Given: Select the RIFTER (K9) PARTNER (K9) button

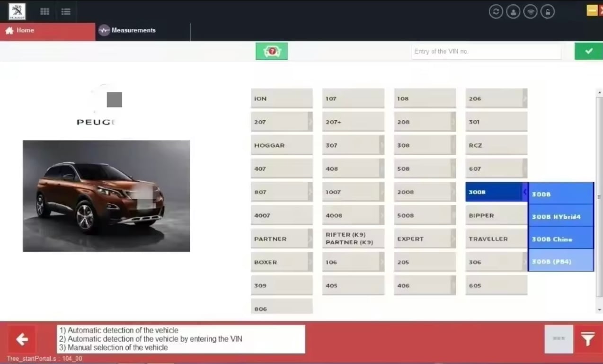Looking at the screenshot, I should click(353, 239).
